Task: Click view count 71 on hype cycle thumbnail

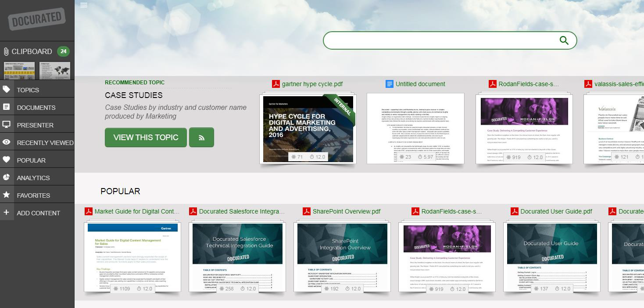Action: pos(297,157)
